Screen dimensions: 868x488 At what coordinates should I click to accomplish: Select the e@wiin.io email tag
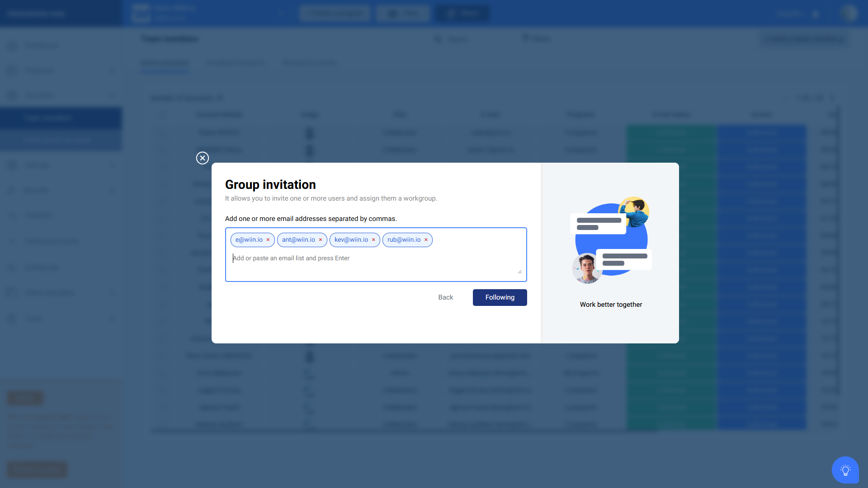249,240
